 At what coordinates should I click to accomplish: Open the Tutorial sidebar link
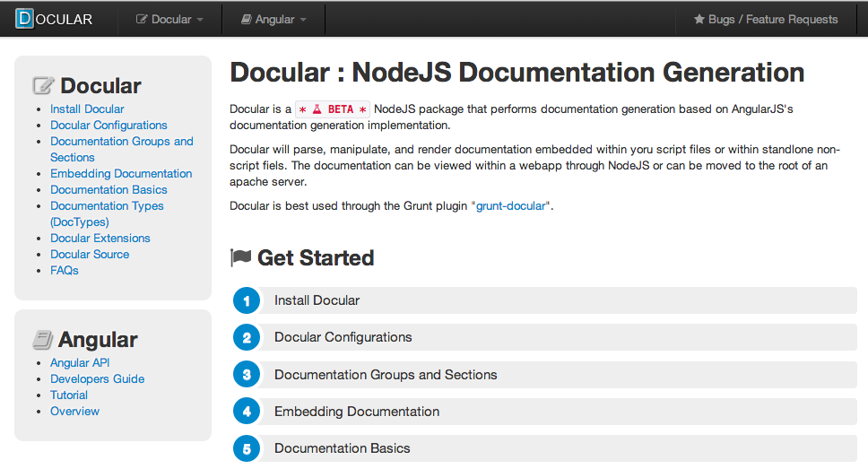(69, 395)
